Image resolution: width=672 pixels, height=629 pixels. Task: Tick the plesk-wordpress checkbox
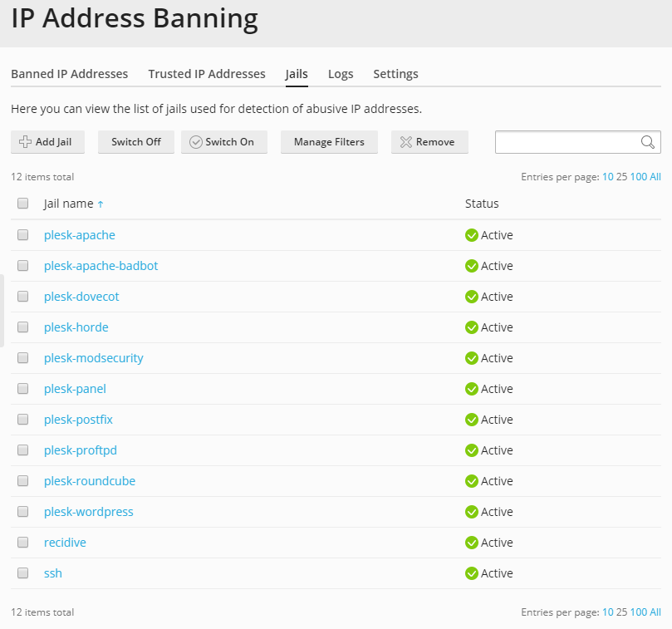[22, 512]
